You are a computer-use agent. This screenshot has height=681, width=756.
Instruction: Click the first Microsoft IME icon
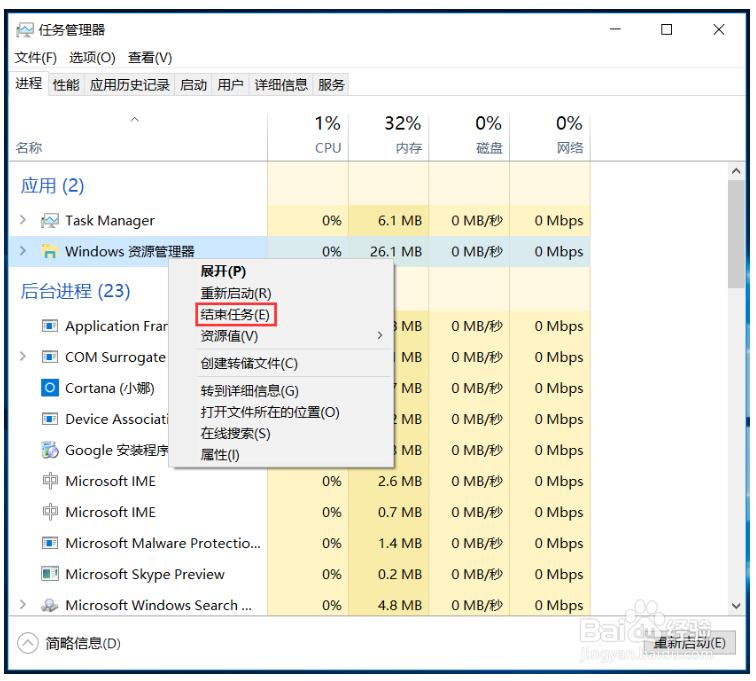(x=50, y=481)
